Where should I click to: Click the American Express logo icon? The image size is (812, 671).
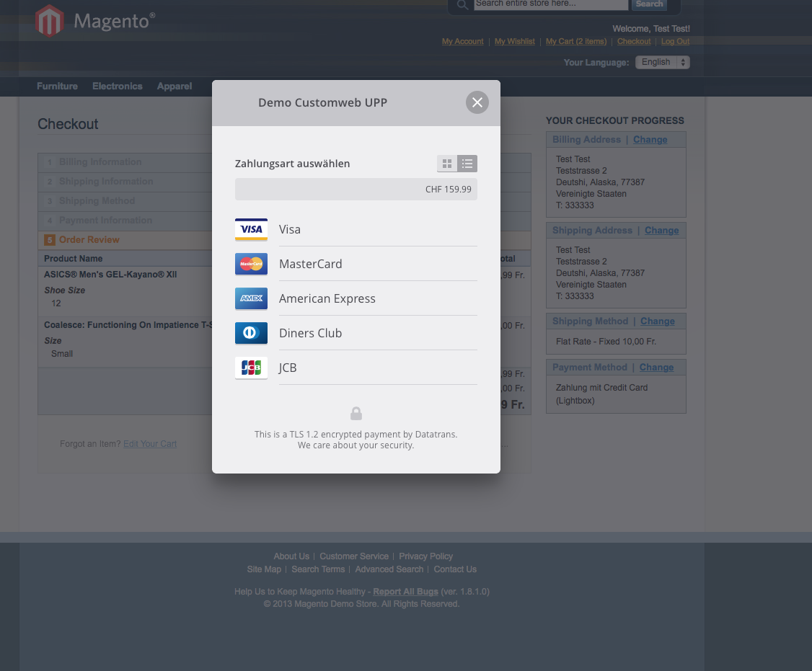[x=251, y=298]
